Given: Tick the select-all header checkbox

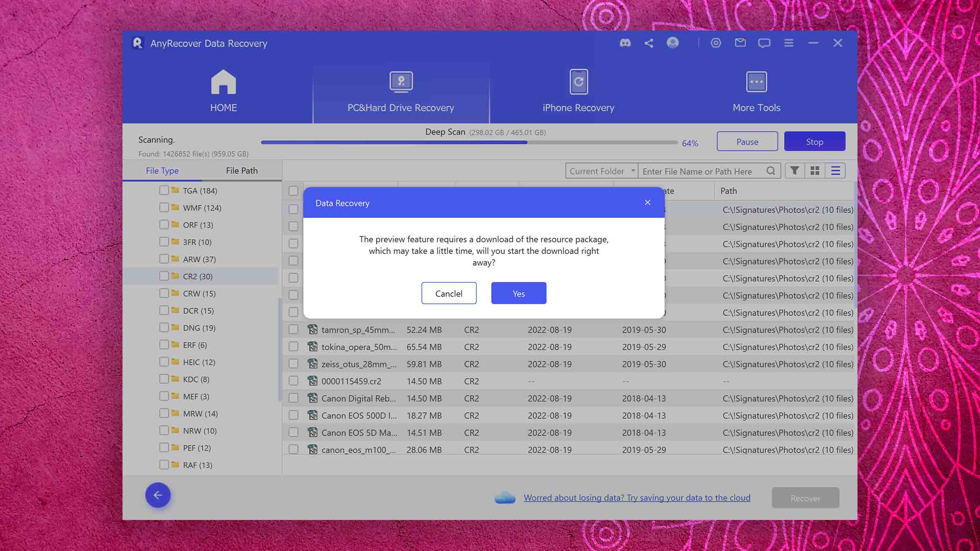Looking at the screenshot, I should [x=293, y=191].
